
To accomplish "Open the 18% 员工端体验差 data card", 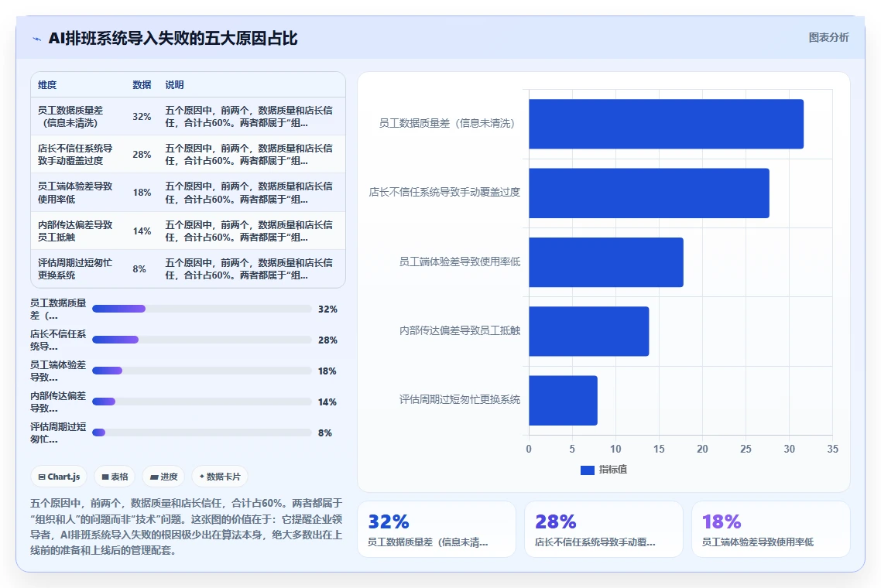I will click(x=771, y=529).
